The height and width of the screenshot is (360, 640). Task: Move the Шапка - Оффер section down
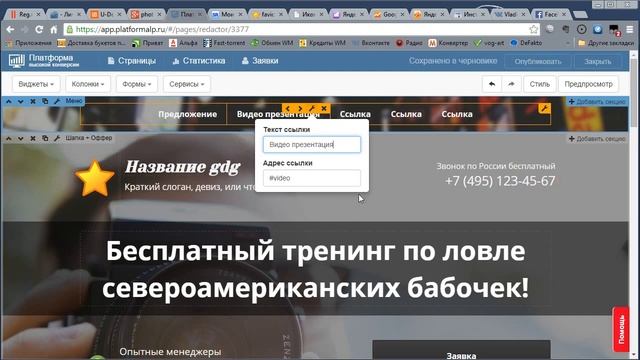coord(20,138)
